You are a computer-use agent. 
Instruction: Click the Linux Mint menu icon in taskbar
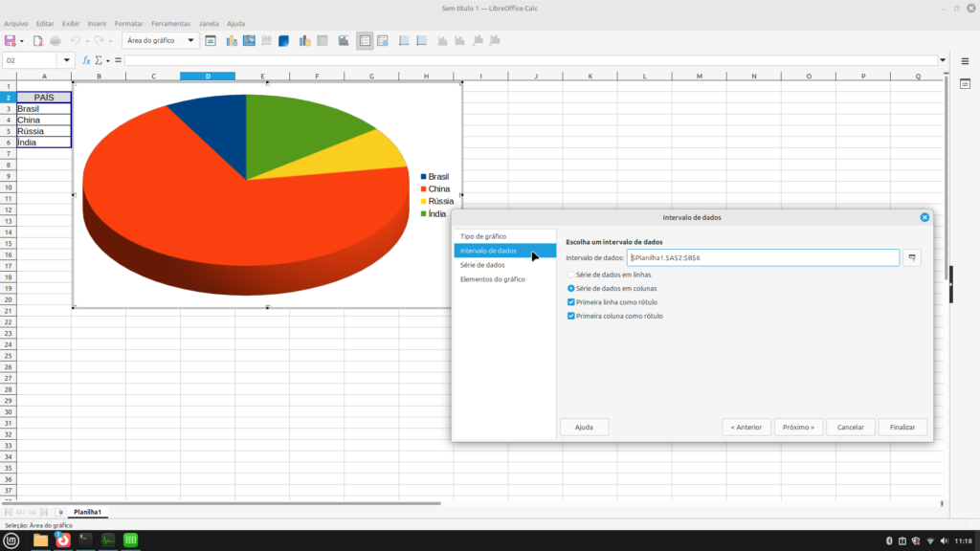(11, 540)
